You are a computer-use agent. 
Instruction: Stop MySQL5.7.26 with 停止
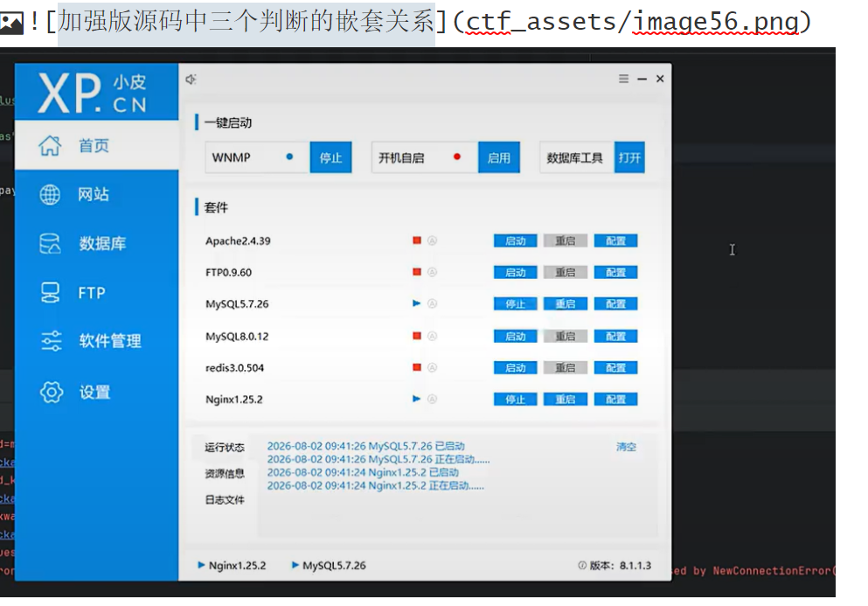tap(516, 304)
